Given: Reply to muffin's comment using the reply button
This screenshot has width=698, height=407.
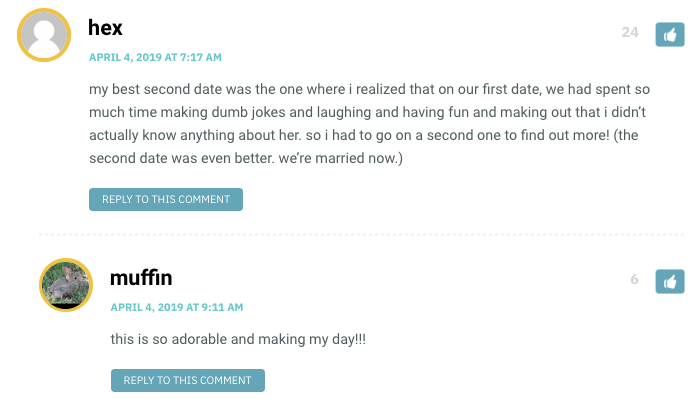Looking at the screenshot, I should tap(187, 380).
